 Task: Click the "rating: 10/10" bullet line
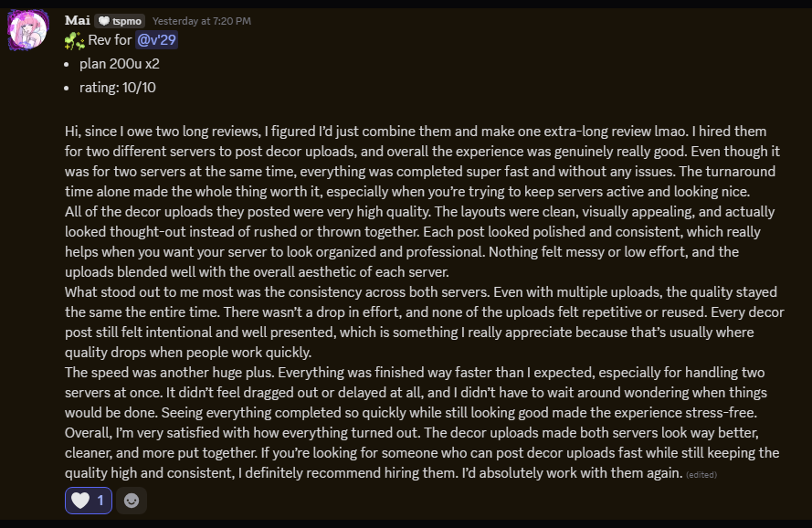pos(118,88)
